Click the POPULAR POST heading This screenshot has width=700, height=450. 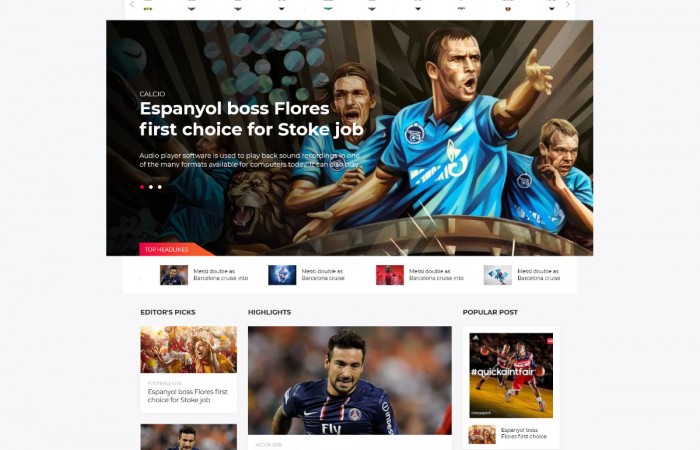(x=490, y=312)
